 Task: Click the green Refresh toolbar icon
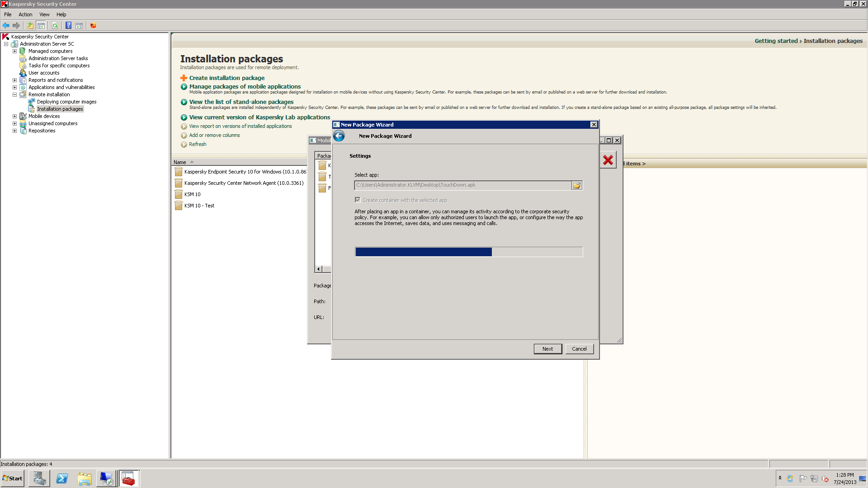coord(55,25)
